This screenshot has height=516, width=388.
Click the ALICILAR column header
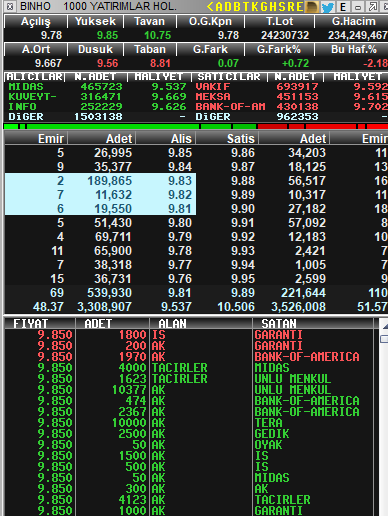pyautogui.click(x=35, y=77)
